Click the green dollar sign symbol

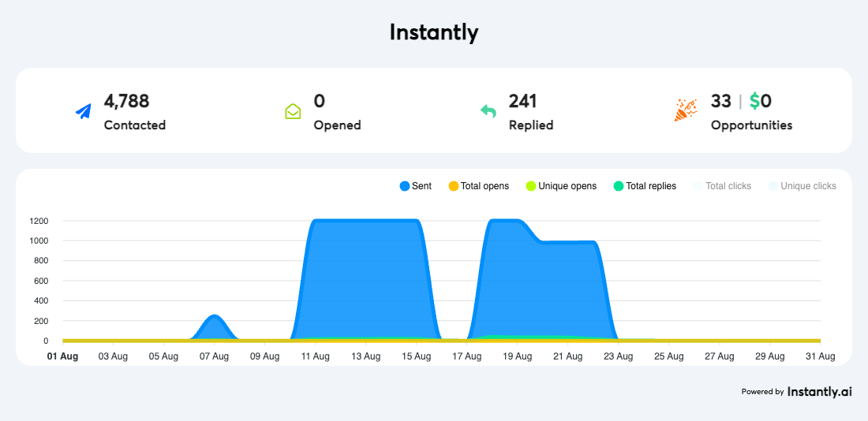point(754,101)
